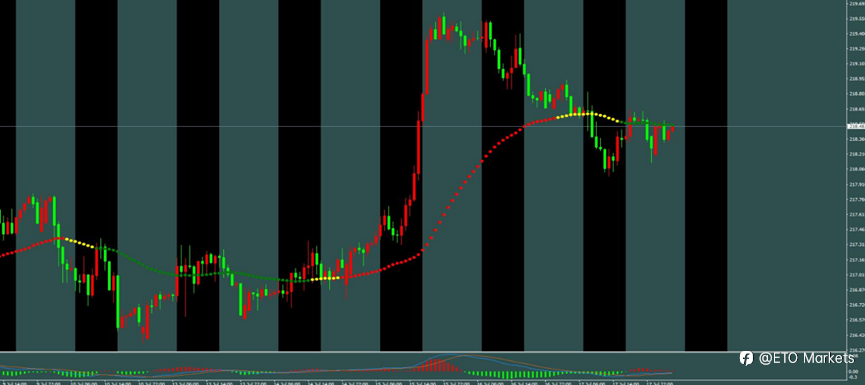This screenshot has height=385, width=865.
Task: Click the 216.42 price scale label
Action: coord(857,335)
